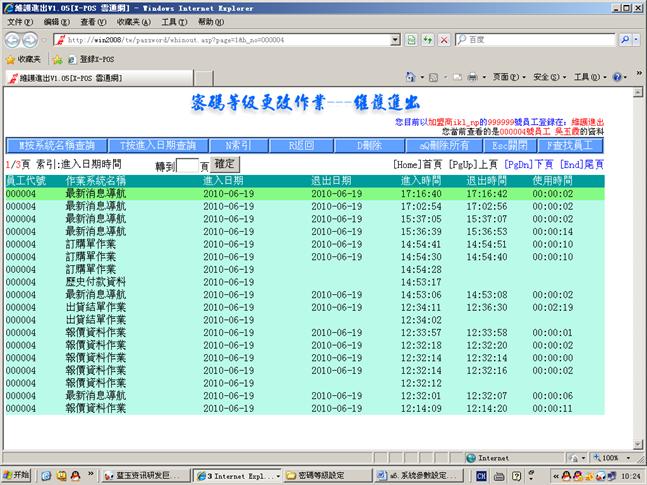Image resolution: width=647 pixels, height=485 pixels.
Task: Click the search magnifier icon
Action: tap(625, 40)
